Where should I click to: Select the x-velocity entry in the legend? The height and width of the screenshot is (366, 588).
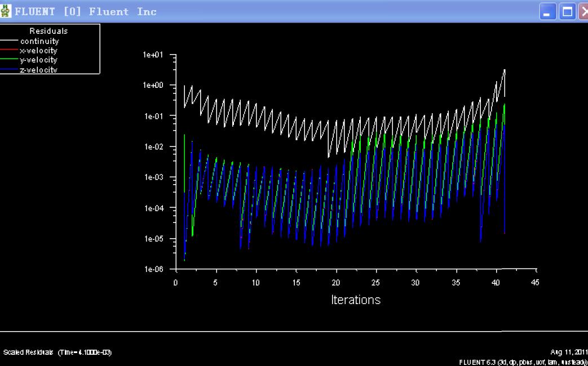tap(38, 51)
